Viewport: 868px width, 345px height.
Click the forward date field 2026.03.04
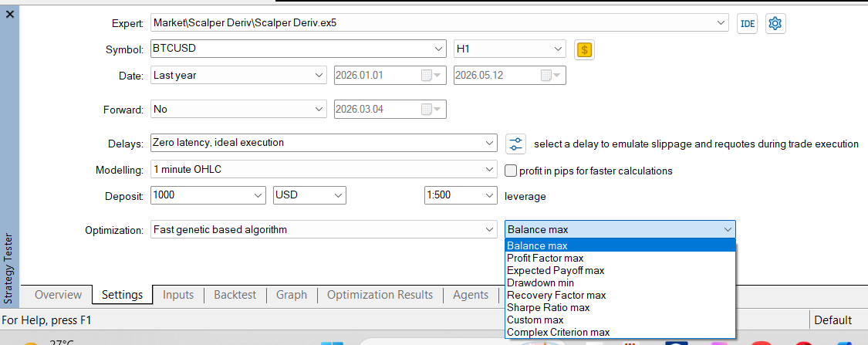tap(390, 109)
